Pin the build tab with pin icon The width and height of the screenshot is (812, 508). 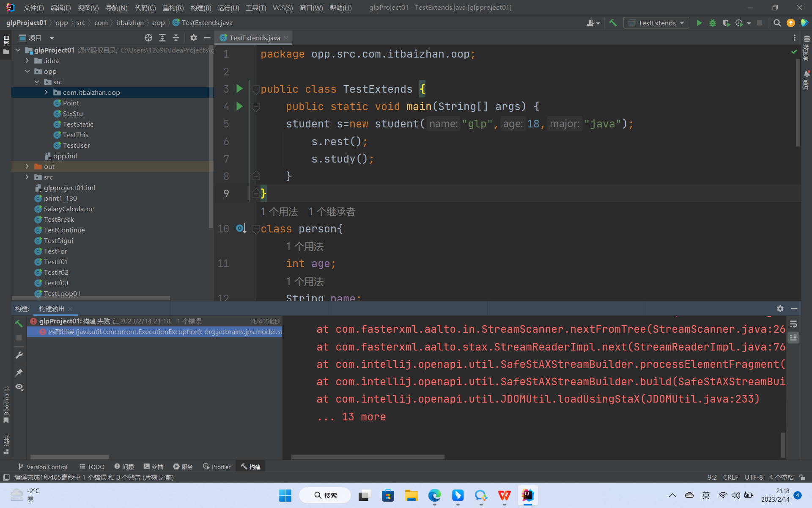pos(19,372)
